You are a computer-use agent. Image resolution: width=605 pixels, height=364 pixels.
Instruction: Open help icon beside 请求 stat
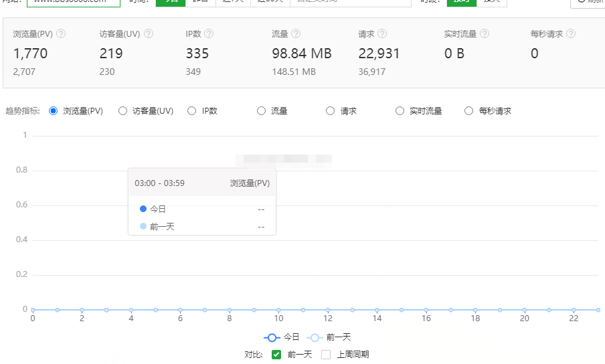382,33
